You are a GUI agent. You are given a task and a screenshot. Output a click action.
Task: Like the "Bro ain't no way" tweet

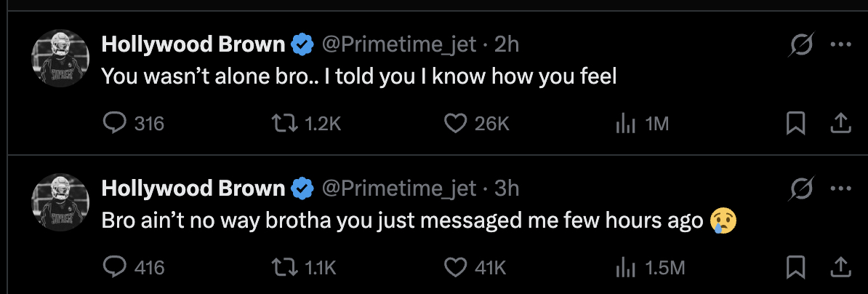[455, 268]
